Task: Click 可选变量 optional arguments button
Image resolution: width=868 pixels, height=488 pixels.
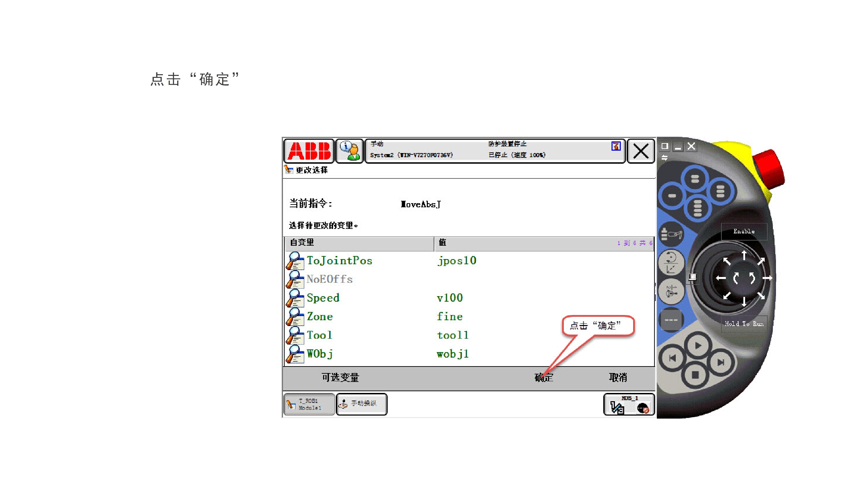Action: tap(340, 378)
